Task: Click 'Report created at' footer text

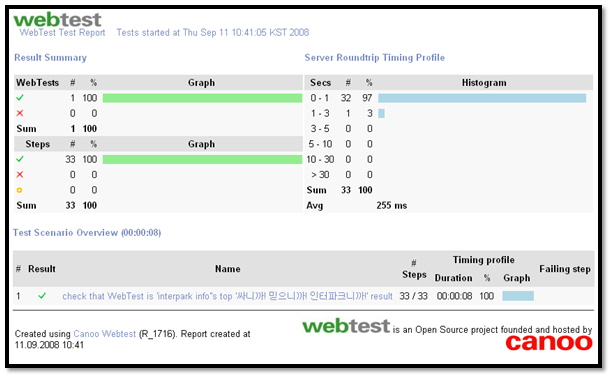Action: coord(215,334)
